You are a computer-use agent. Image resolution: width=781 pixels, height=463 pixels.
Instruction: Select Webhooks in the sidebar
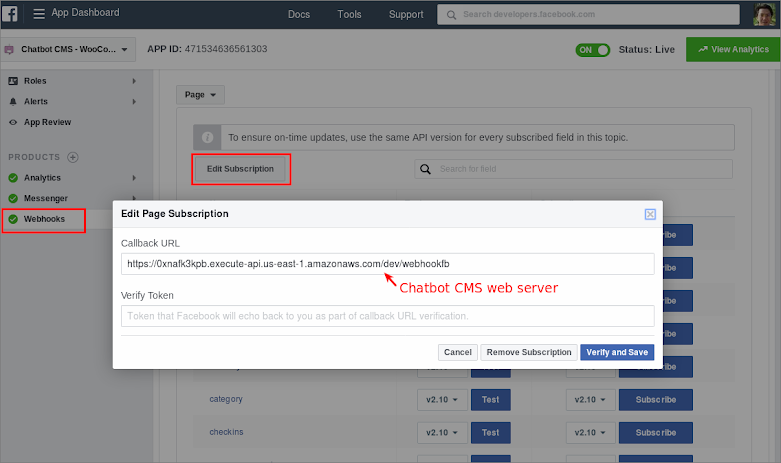coord(44,219)
